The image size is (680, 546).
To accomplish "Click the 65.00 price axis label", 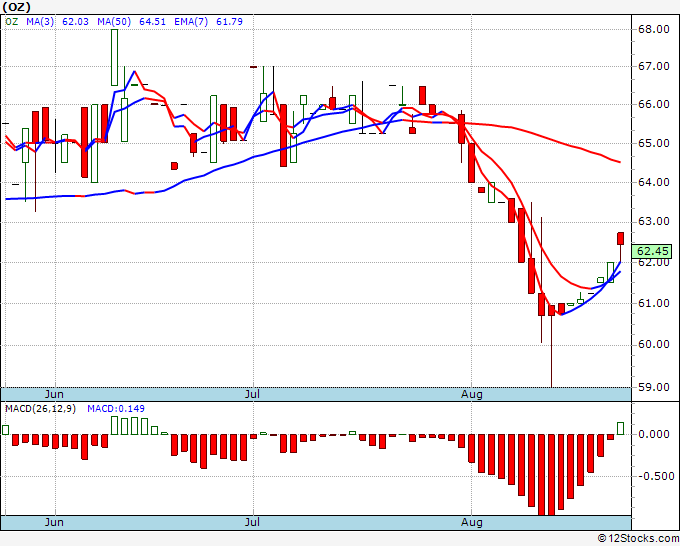I will click(654, 143).
